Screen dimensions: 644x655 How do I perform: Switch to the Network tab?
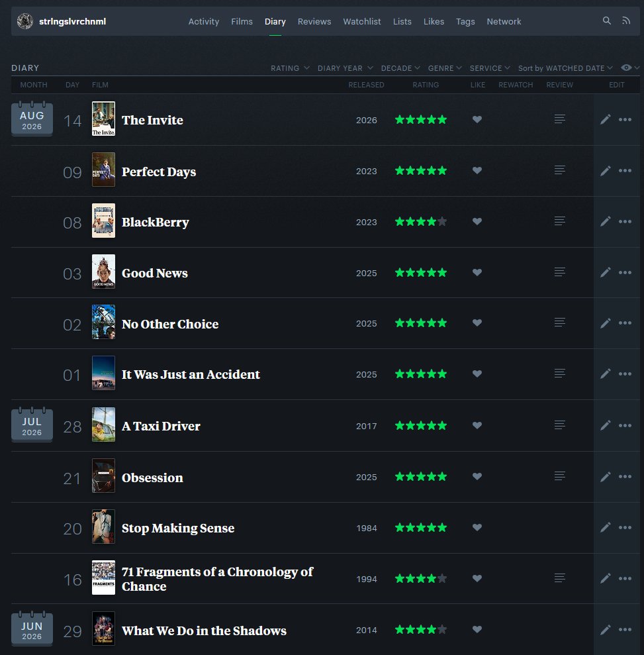point(504,21)
